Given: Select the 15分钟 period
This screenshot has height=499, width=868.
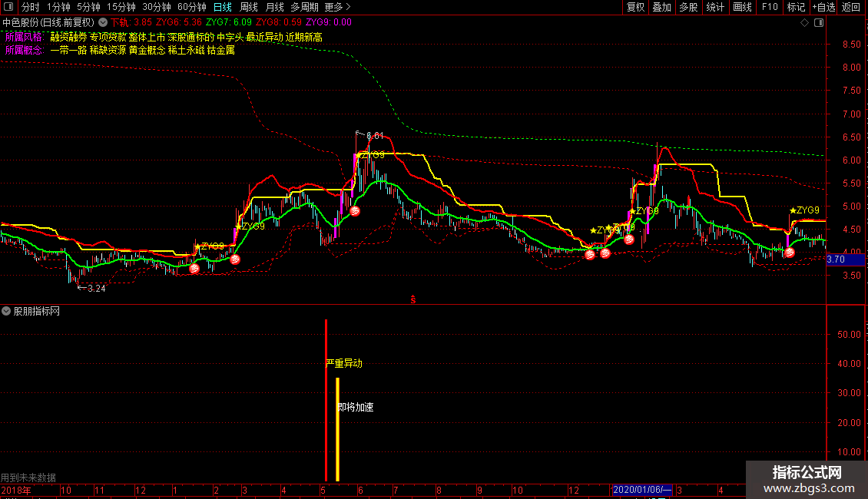Looking at the screenshot, I should click(x=121, y=7).
